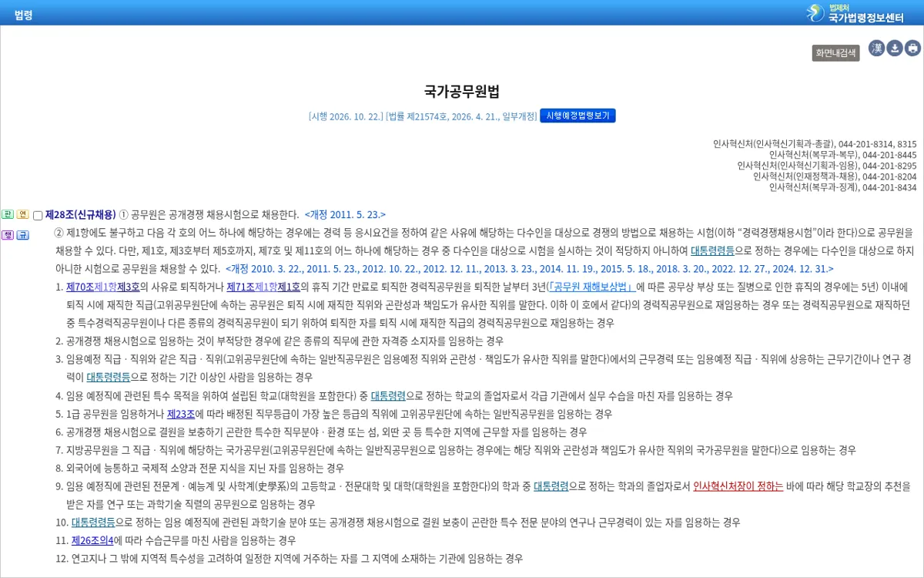Click the purple 행 icon
924x578 pixels.
pyautogui.click(x=8, y=234)
